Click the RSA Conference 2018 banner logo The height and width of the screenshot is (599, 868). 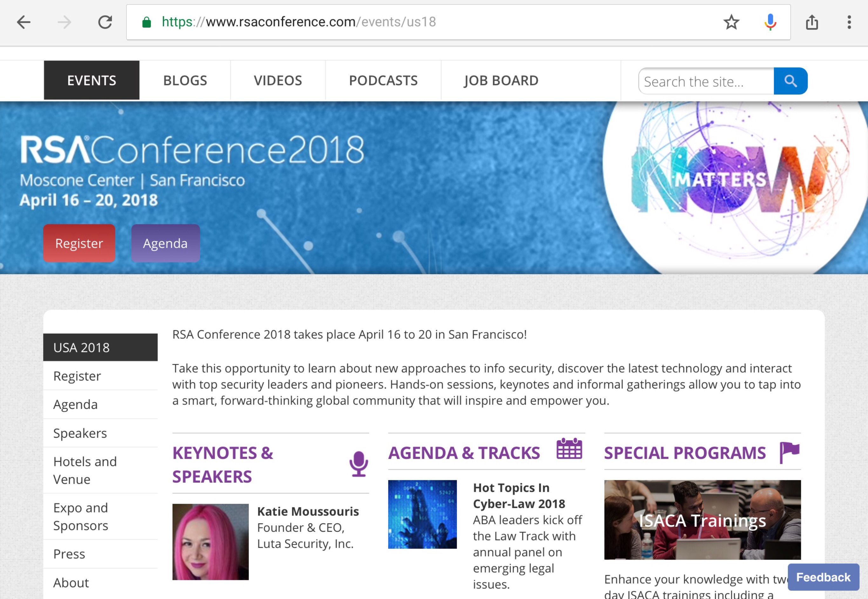(192, 149)
